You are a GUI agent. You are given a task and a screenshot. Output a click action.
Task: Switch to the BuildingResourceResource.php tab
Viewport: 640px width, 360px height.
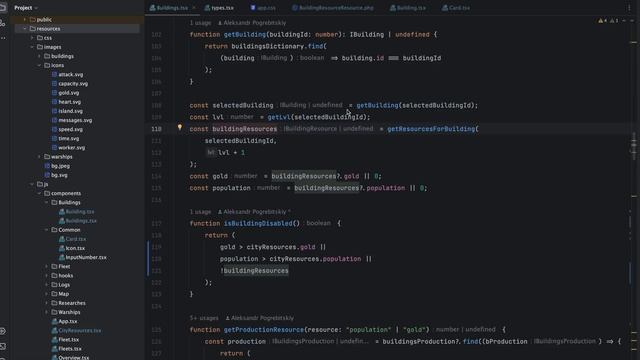point(333,8)
